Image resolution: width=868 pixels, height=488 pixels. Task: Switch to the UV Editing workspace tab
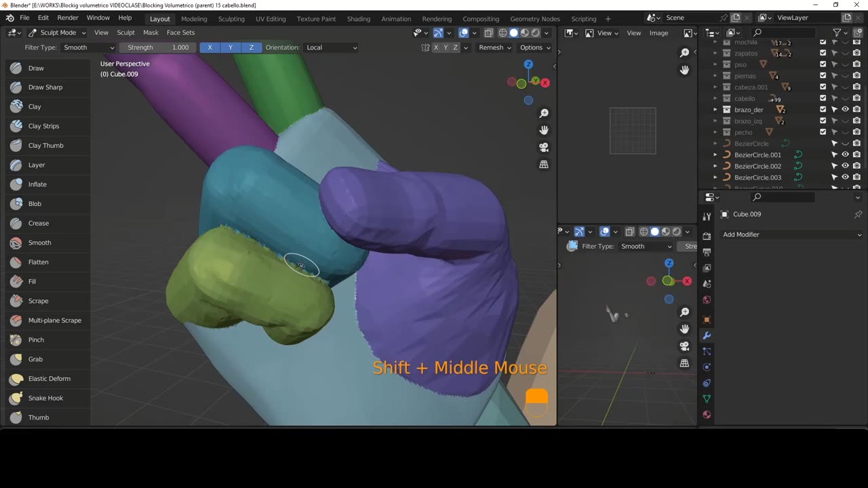click(x=271, y=19)
